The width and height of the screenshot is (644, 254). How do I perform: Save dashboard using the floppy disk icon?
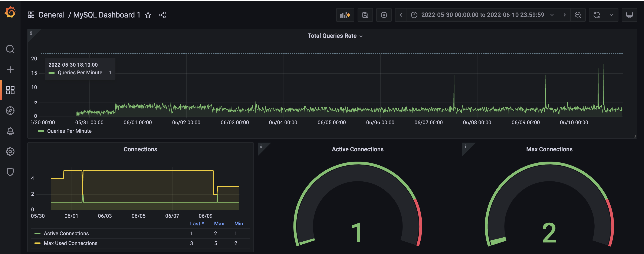point(365,15)
